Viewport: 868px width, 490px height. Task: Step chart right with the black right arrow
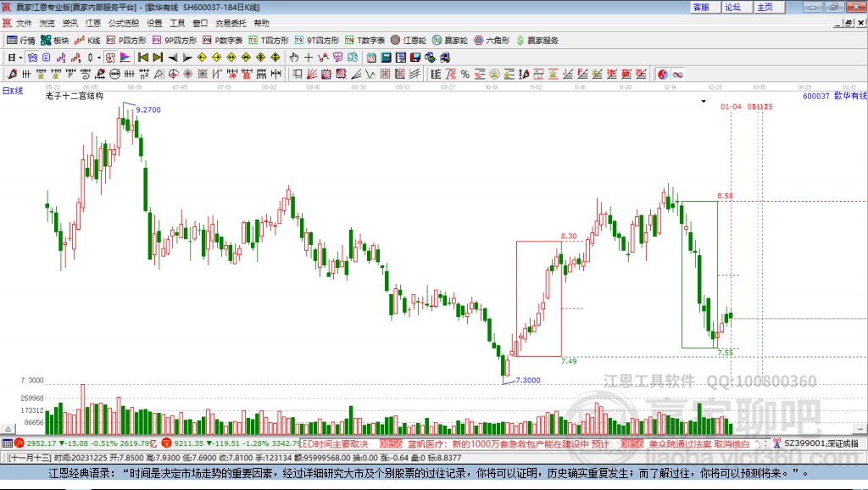(x=187, y=58)
